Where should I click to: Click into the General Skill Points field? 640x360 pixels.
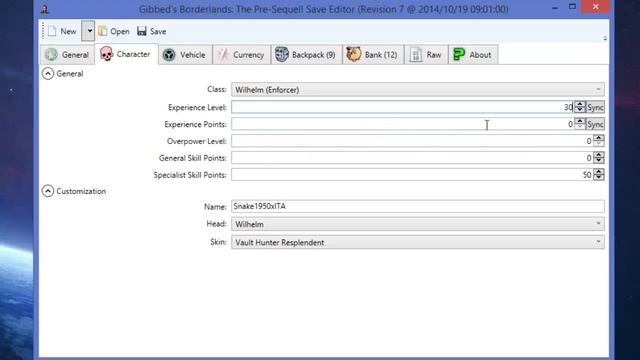click(412, 158)
